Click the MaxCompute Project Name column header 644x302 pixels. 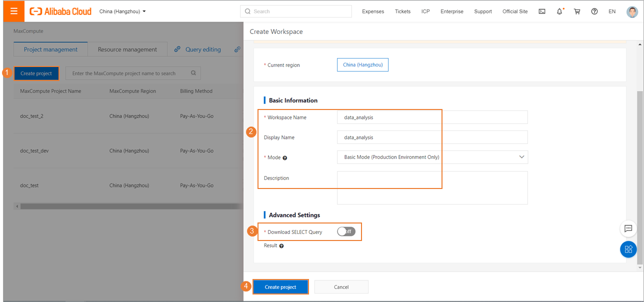click(x=50, y=91)
